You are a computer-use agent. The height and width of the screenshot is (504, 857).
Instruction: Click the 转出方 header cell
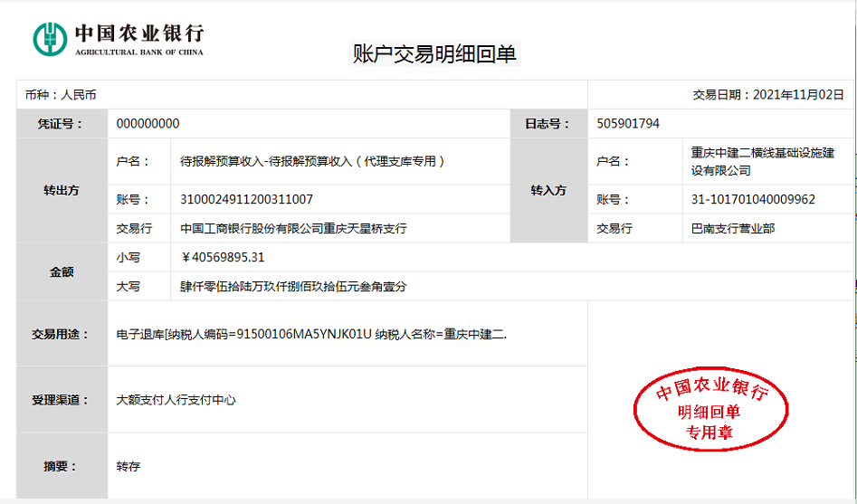62,190
